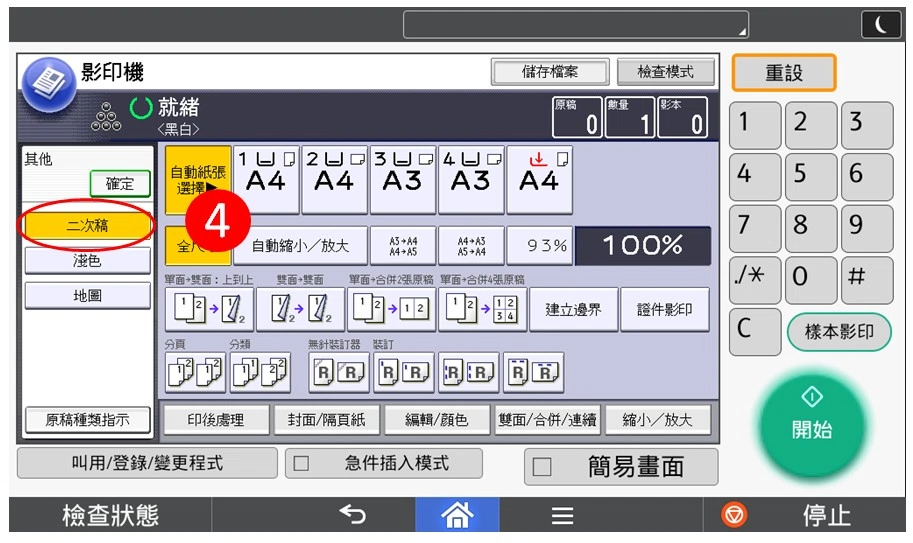Screen dimensions: 913x543
Task: Enable 急件插入模式 checkbox
Action: pos(301,464)
